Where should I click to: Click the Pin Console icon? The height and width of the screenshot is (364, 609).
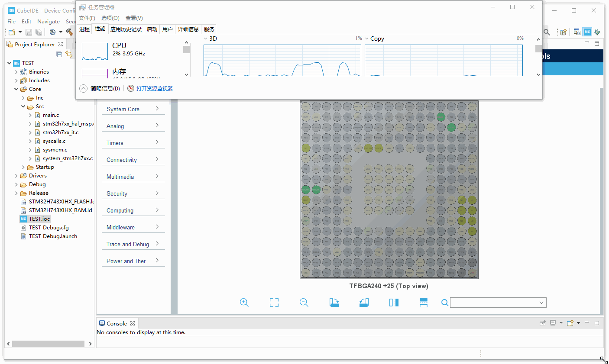pyautogui.click(x=543, y=323)
